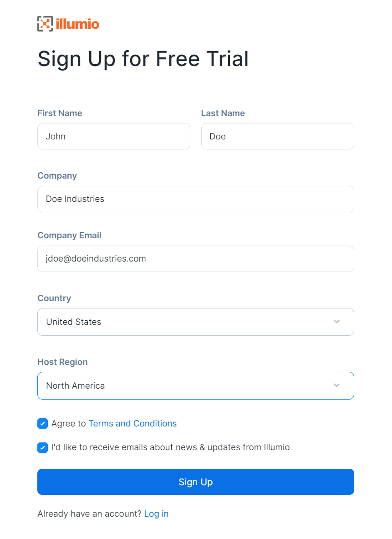Click the Country dropdown chevron arrow
The height and width of the screenshot is (539, 392).
tap(337, 322)
